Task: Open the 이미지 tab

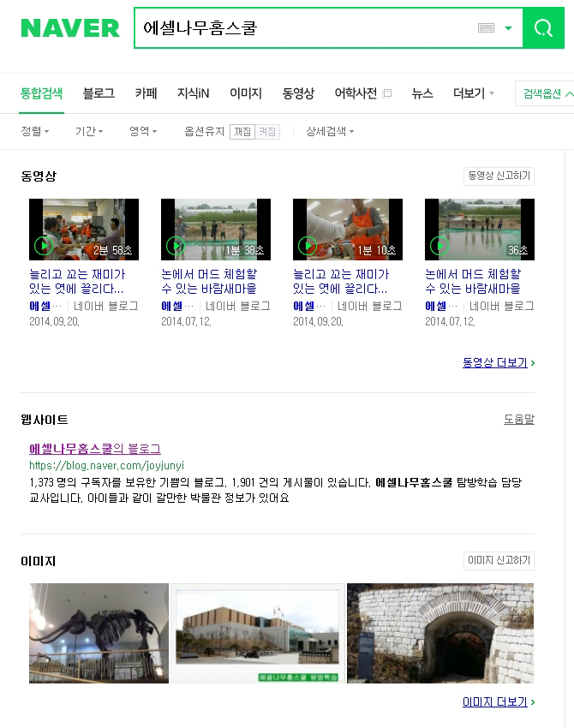Action: [246, 93]
